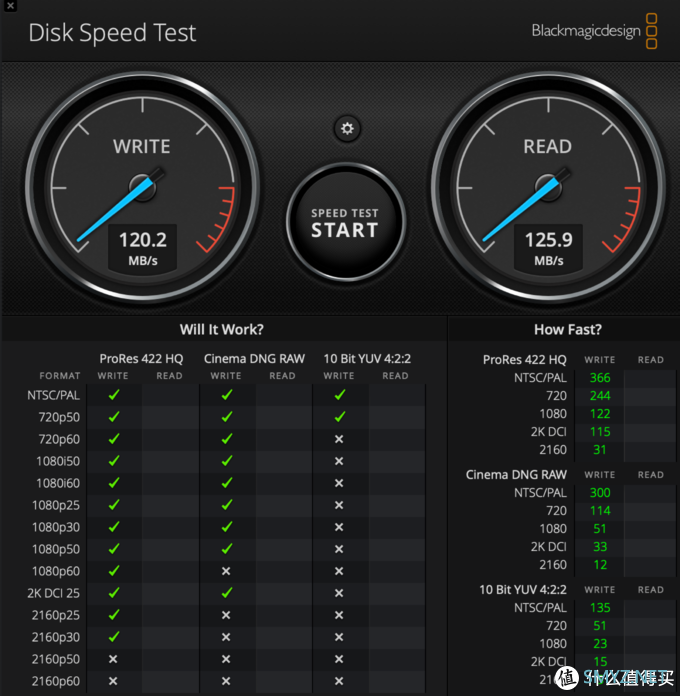
Task: Select the Will It Work? header
Action: click(221, 329)
